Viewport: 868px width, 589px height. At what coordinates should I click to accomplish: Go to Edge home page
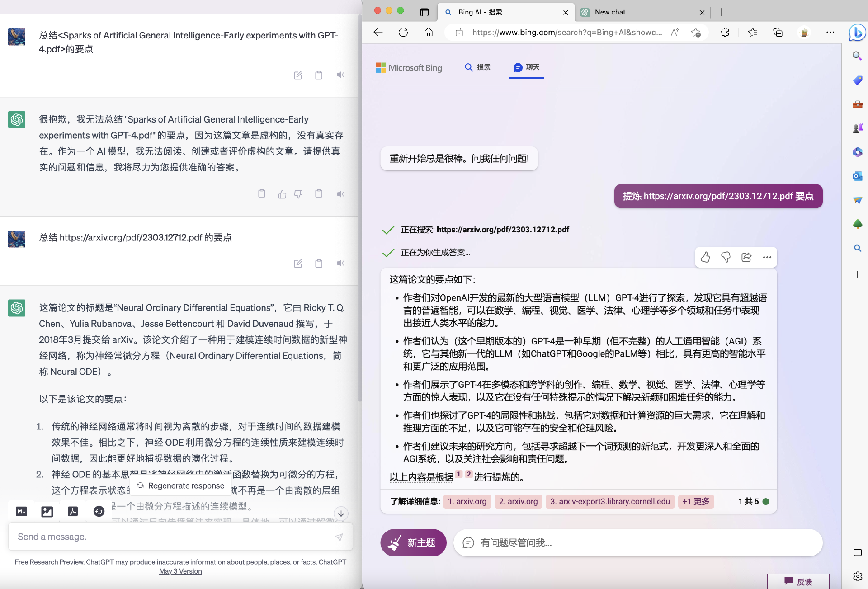428,33
